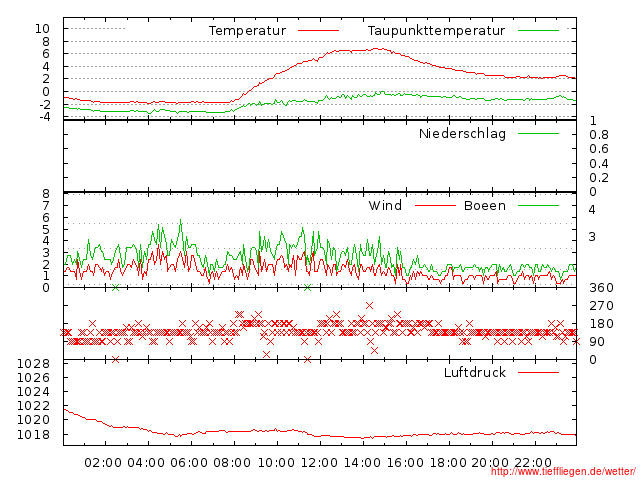Image resolution: width=640 pixels, height=480 pixels.
Task: Click the 180 wind direction axis value
Action: tap(601, 324)
